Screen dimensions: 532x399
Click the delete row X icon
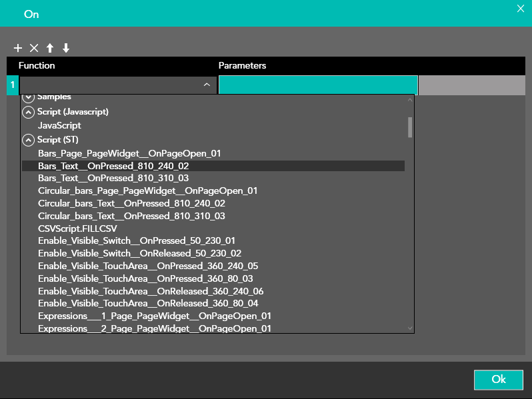point(34,48)
